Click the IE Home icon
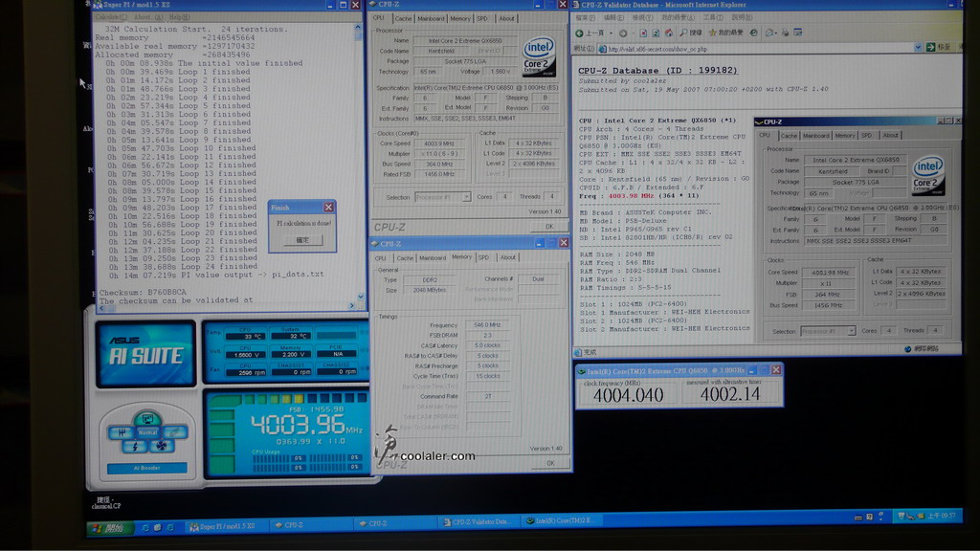 (x=669, y=33)
